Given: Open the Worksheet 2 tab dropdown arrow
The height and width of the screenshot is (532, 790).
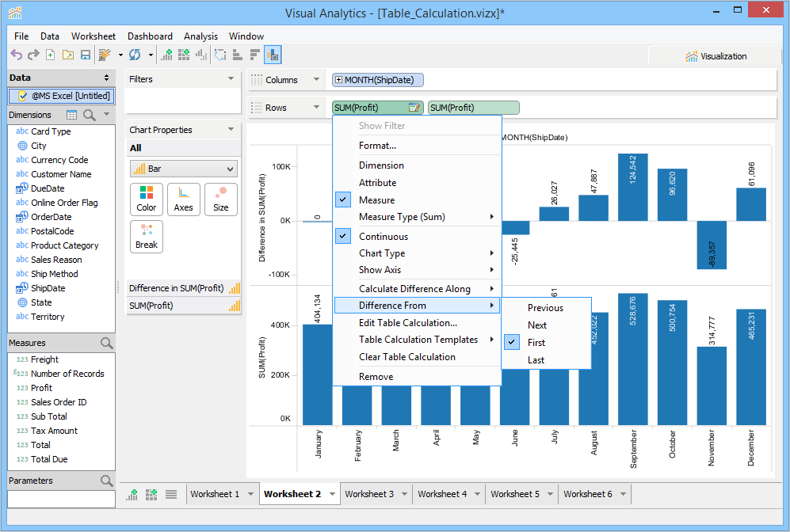Looking at the screenshot, I should point(332,494).
